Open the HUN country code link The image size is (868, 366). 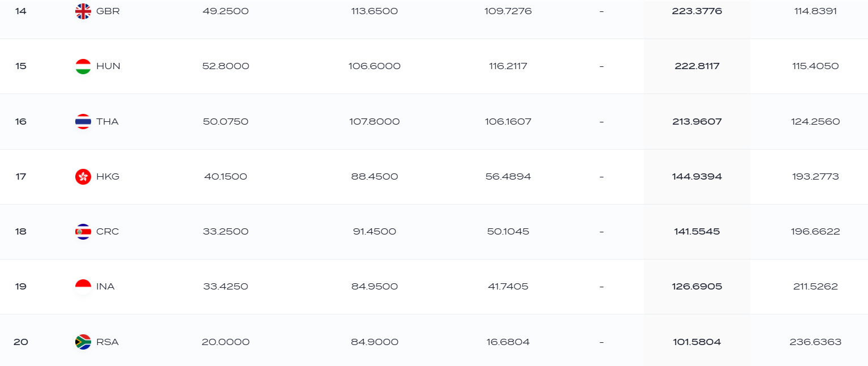108,66
